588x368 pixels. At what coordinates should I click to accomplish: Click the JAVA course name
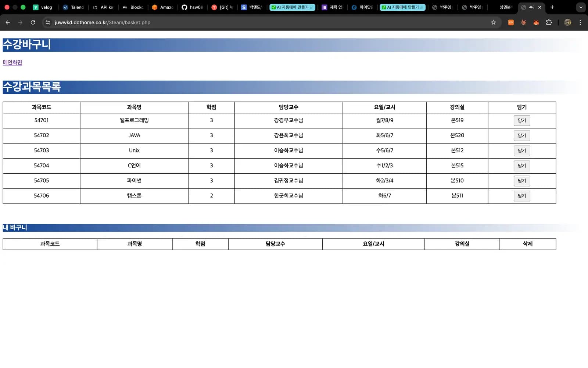[x=134, y=135]
